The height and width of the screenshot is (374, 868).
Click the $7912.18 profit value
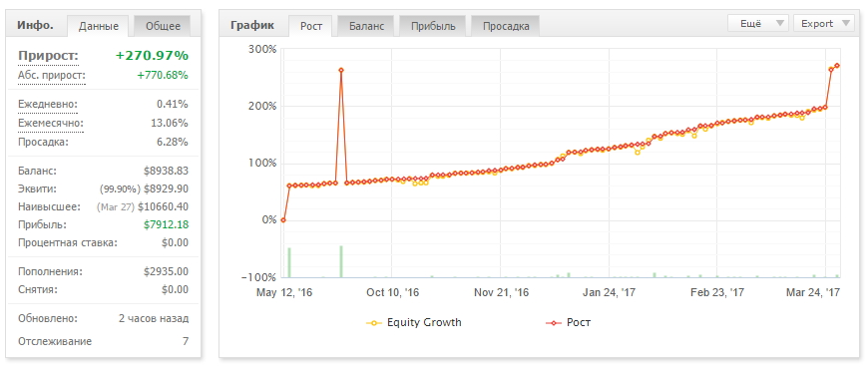pyautogui.click(x=166, y=225)
